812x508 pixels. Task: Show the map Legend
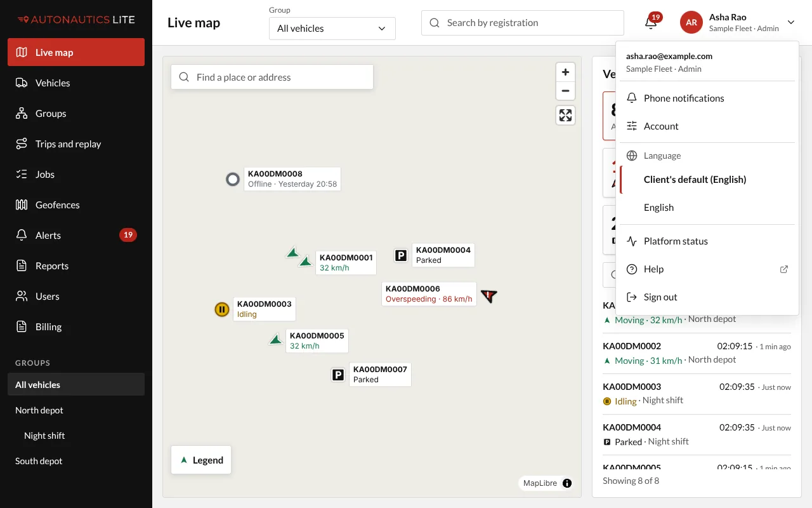tap(201, 460)
